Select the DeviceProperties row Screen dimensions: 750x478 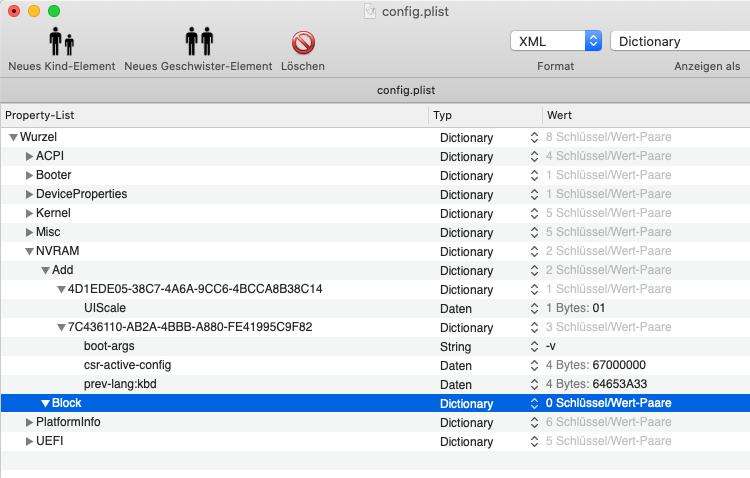click(81, 194)
